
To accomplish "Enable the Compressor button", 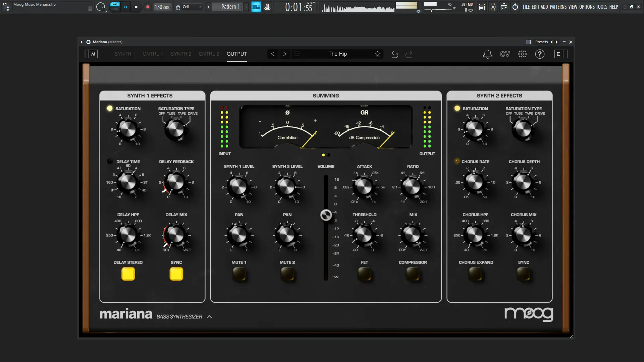I will click(x=413, y=274).
